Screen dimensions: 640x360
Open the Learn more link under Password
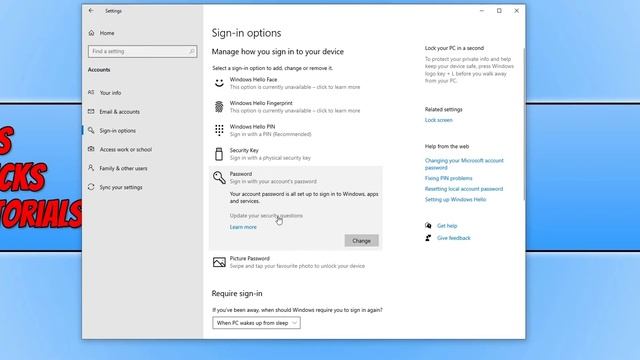click(x=243, y=227)
